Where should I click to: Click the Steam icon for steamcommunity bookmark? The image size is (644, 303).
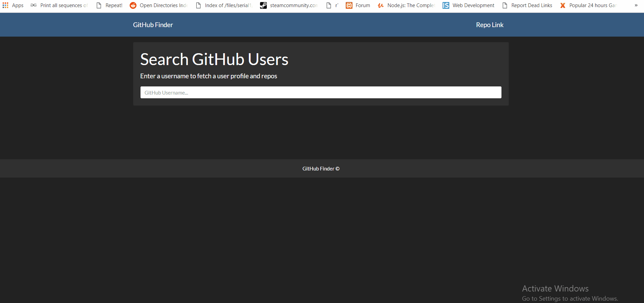pyautogui.click(x=263, y=5)
